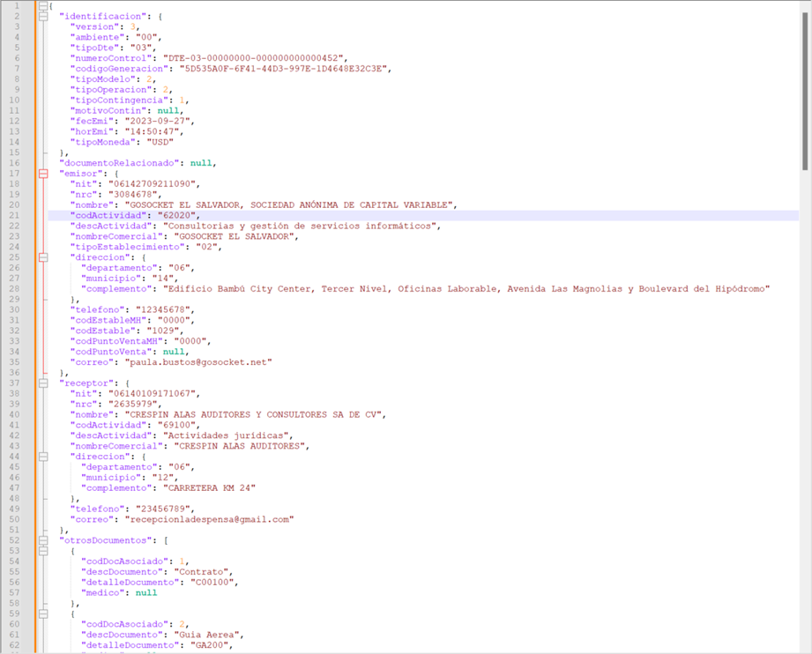Click the municipio value "14"
The image size is (812, 654).
pyautogui.click(x=163, y=279)
